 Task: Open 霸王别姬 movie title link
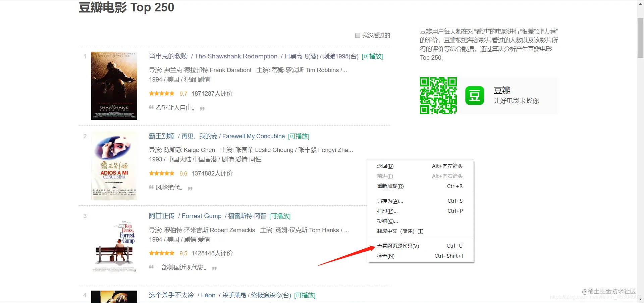pos(162,136)
